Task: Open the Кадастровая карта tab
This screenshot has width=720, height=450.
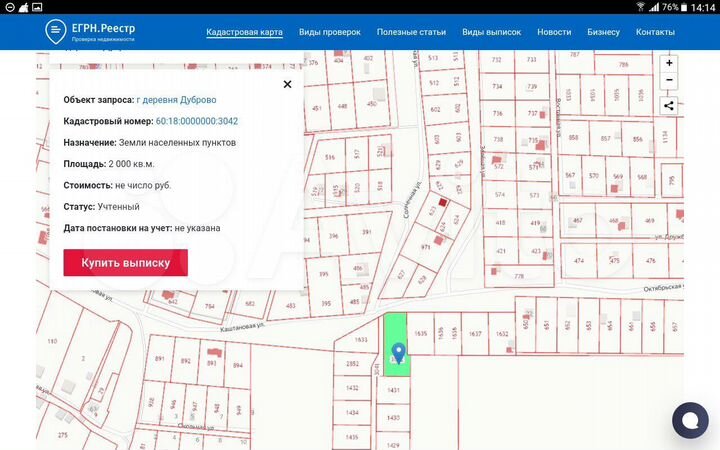Action: coord(244,32)
